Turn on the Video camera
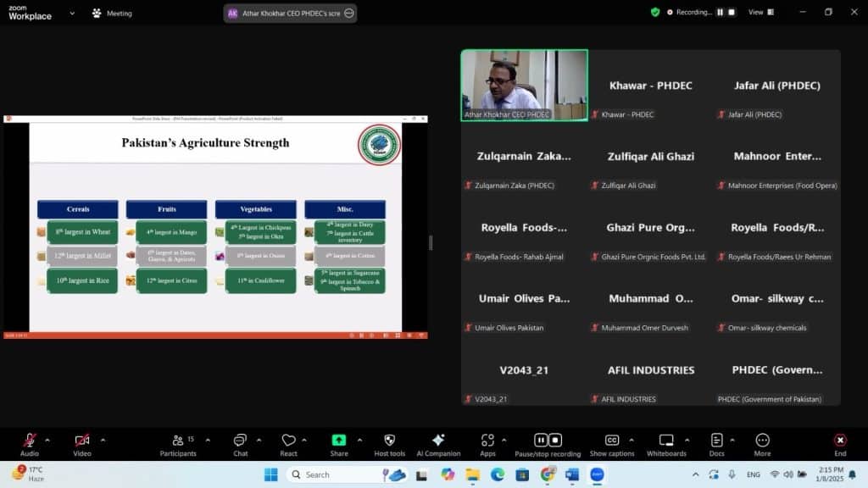Screen dimensions: 868x488 (x=82, y=441)
